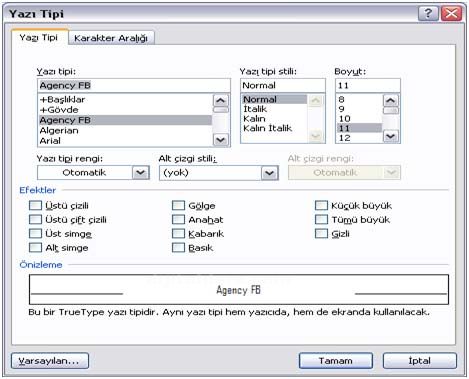
Task: Open the Yazı tipi rengi color dropdown
Action: pos(140,173)
